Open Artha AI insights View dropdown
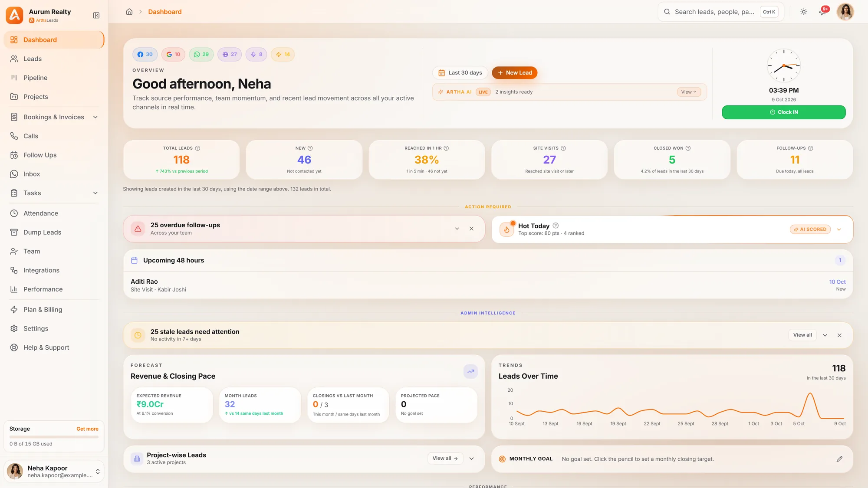868x488 pixels. point(689,92)
